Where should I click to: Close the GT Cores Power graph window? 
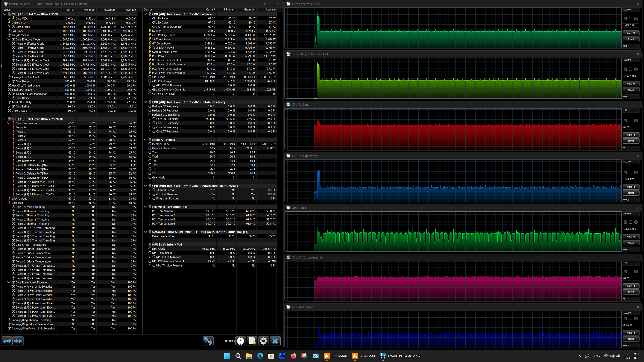(x=638, y=307)
